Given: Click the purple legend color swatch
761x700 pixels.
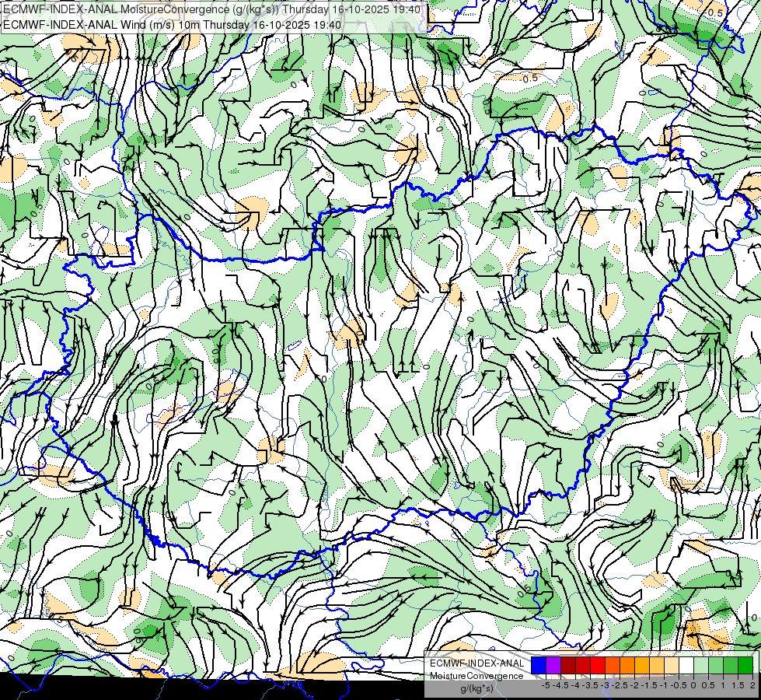Looking at the screenshot, I should [x=553, y=665].
